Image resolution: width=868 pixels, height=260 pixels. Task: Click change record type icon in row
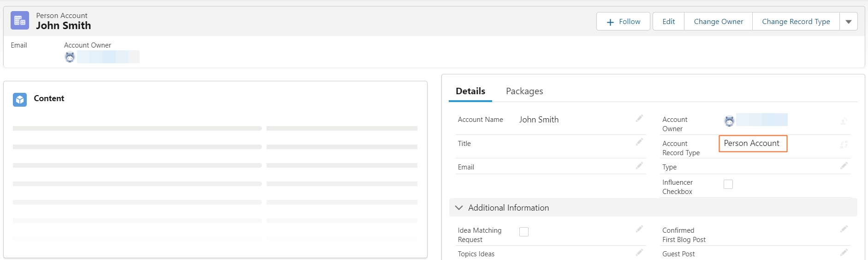tap(844, 145)
